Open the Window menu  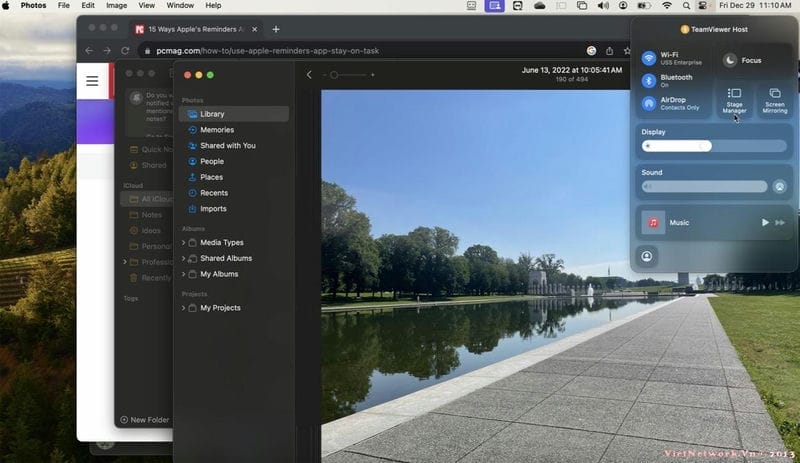point(180,5)
